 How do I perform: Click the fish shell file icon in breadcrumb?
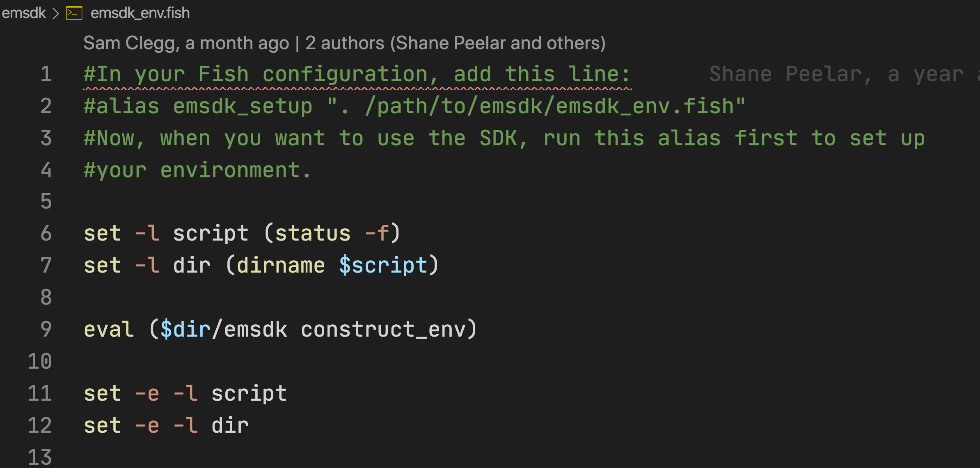pyautogui.click(x=74, y=13)
